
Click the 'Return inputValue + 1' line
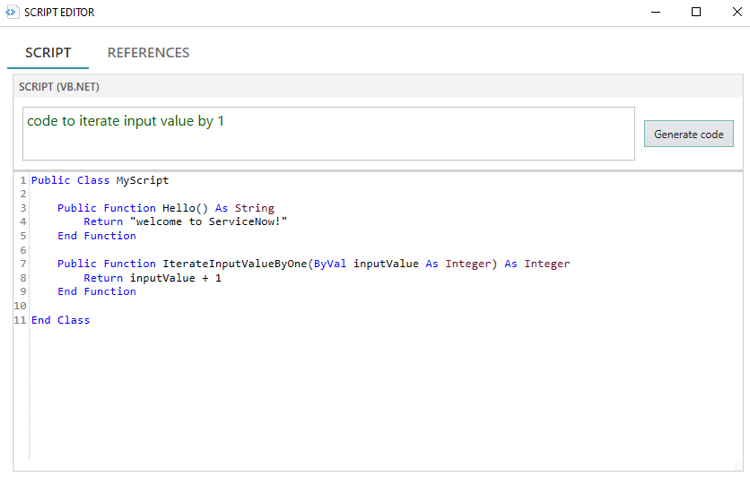point(153,278)
